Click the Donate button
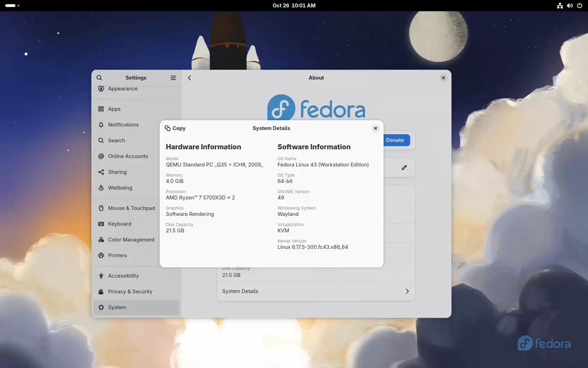Viewport: 588px width, 368px height. point(395,140)
